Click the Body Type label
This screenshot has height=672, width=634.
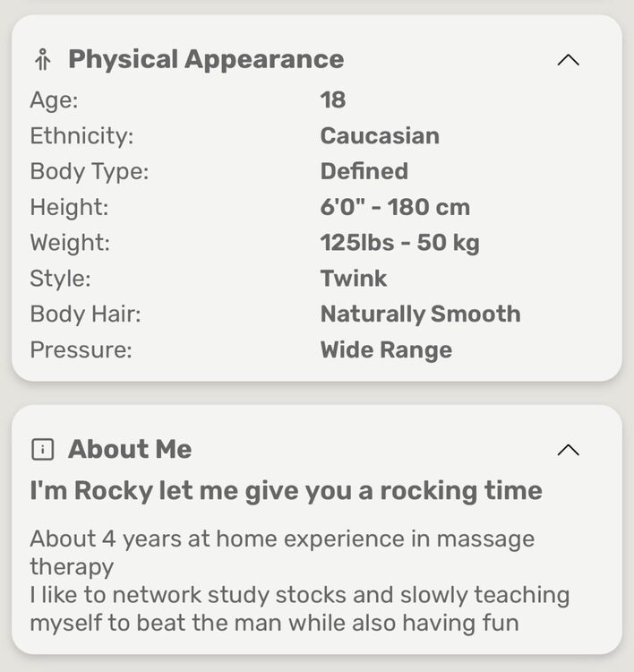[90, 171]
